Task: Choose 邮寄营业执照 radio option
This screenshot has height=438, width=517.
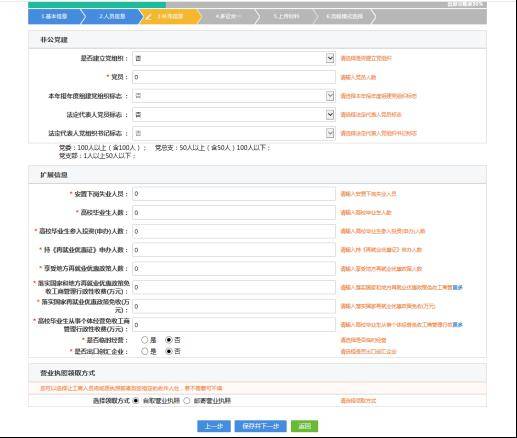Action: tap(187, 401)
